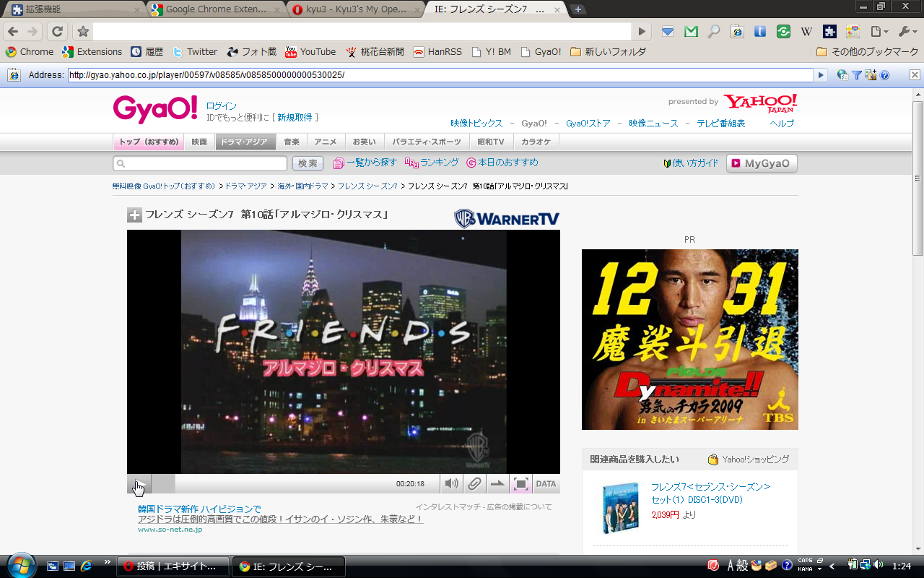Click the blue down-arrow tray extension icon
The width and height of the screenshot is (924, 578).
668,32
